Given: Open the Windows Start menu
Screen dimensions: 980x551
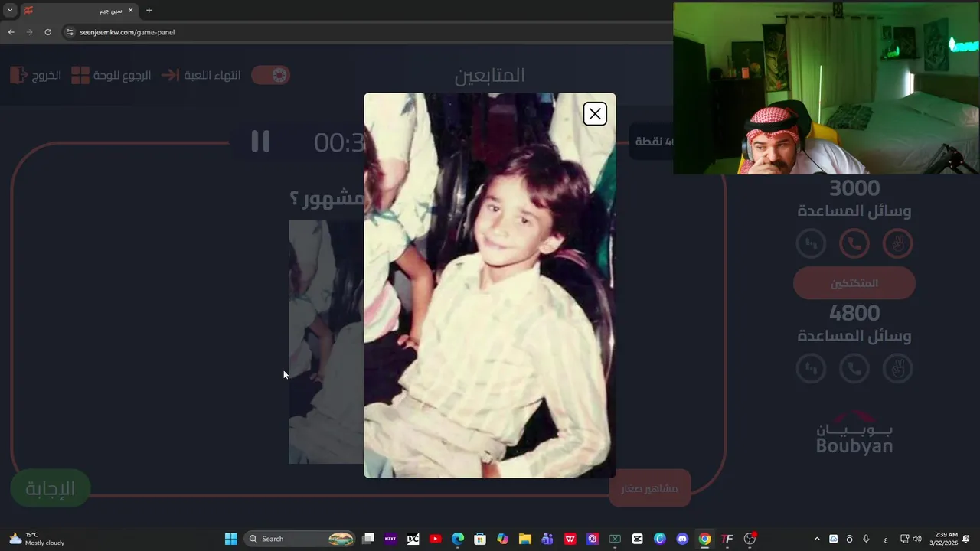Looking at the screenshot, I should coord(230,539).
